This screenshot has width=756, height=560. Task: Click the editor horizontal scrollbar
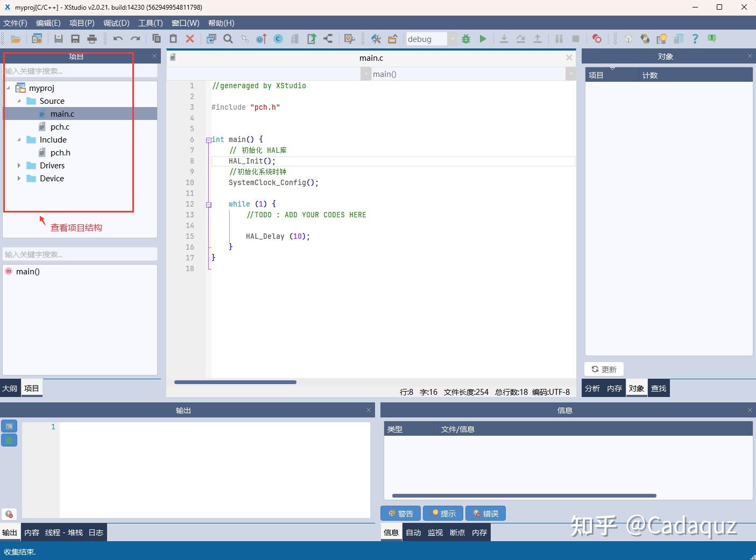235,382
